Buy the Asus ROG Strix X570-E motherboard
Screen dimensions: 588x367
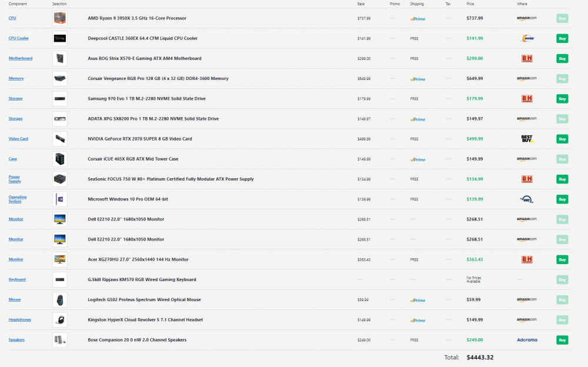tap(562, 59)
